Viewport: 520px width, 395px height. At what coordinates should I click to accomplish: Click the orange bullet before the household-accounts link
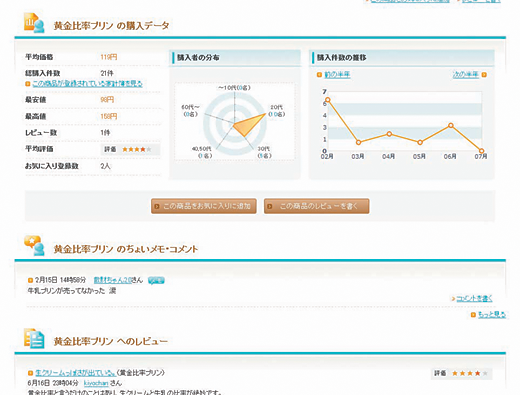(28, 84)
